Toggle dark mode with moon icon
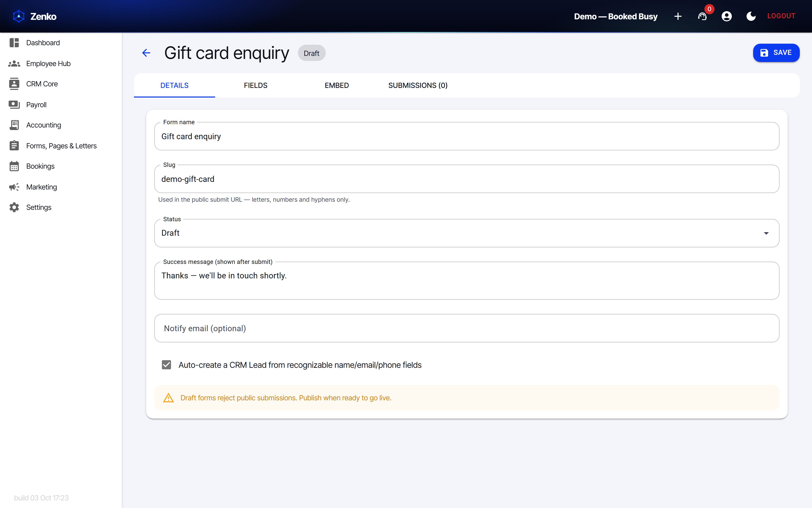The height and width of the screenshot is (508, 812). [x=751, y=16]
